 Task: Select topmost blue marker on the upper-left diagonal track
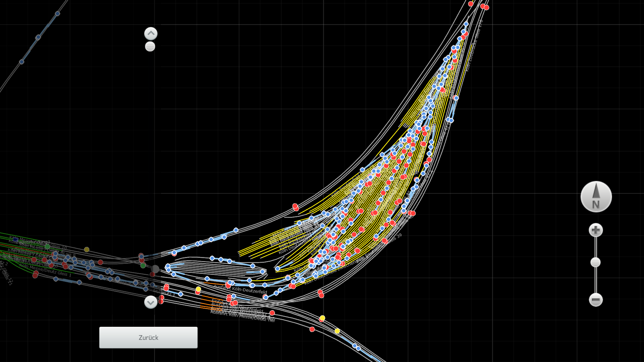pyautogui.click(x=57, y=14)
